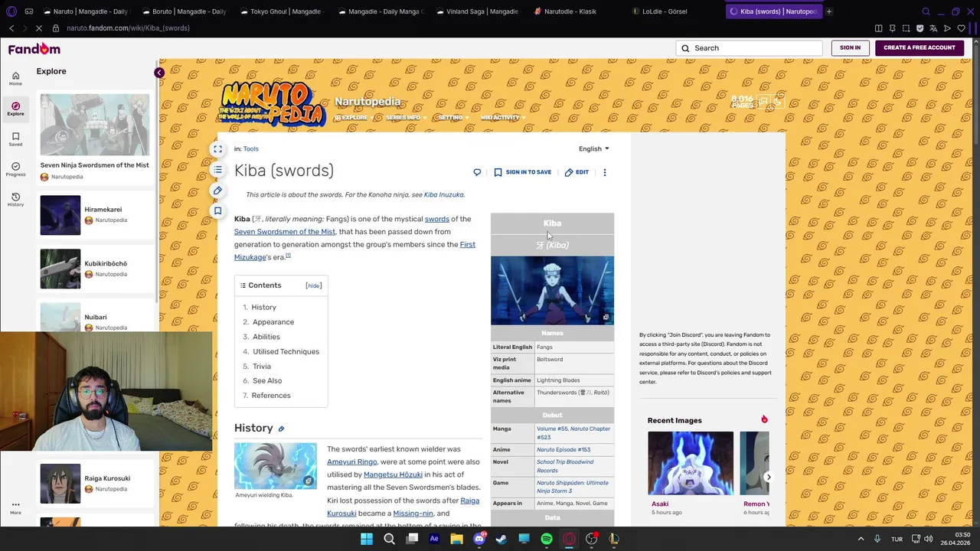This screenshot has height=551, width=980.
Task: Open a new browser tab with plus
Action: pos(829,11)
